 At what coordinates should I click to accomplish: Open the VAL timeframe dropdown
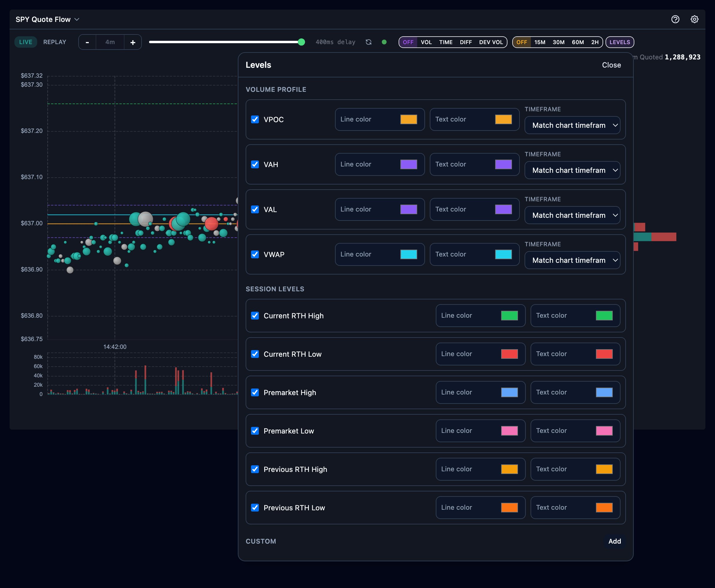click(x=572, y=215)
